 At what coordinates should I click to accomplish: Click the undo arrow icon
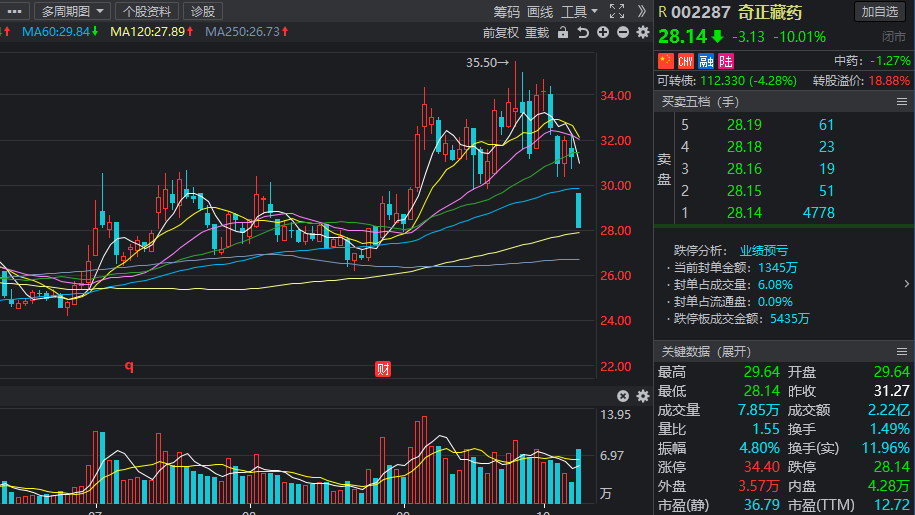(x=582, y=32)
